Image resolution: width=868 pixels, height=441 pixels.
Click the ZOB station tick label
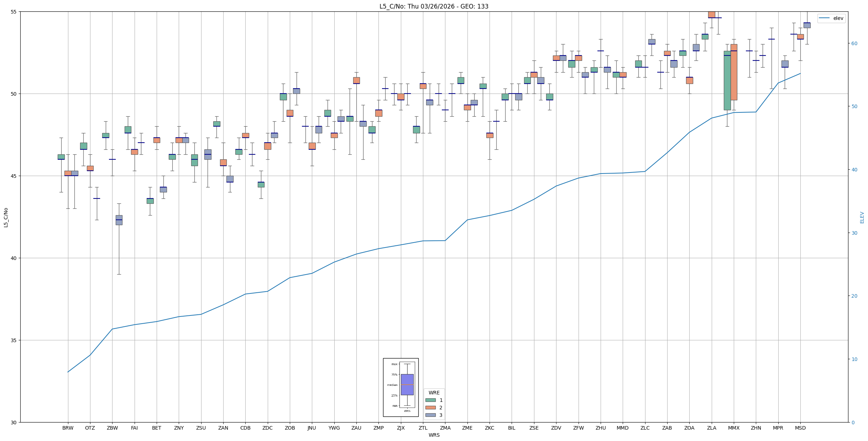(x=290, y=428)
